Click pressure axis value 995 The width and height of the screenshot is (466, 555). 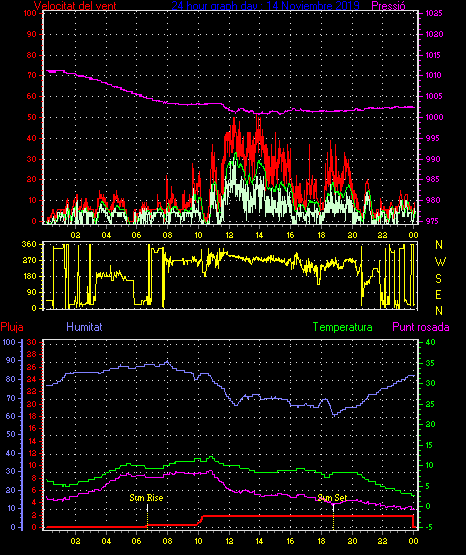(x=432, y=138)
